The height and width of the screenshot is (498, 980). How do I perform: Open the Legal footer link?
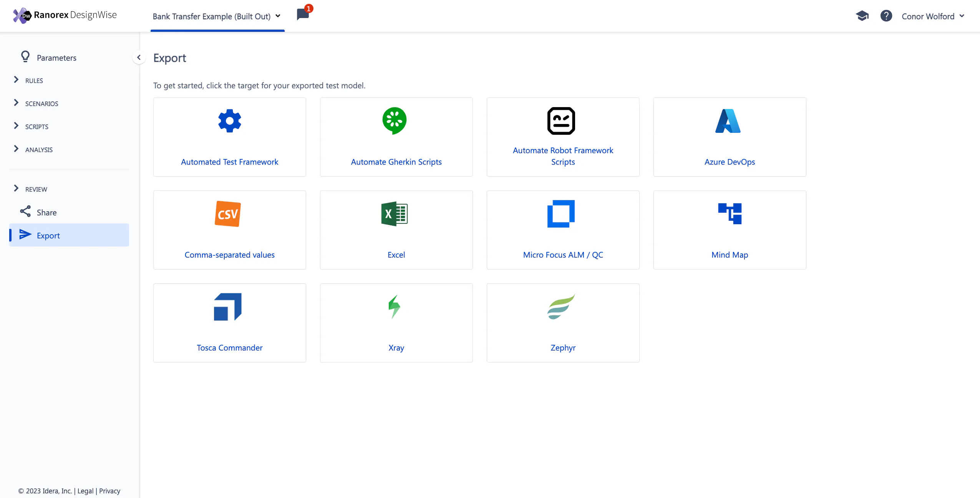click(x=85, y=491)
